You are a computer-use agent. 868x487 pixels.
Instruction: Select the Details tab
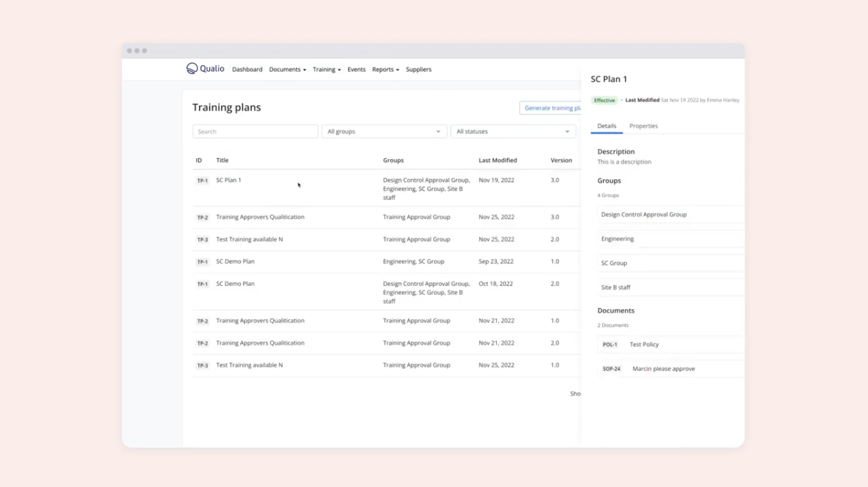[607, 126]
